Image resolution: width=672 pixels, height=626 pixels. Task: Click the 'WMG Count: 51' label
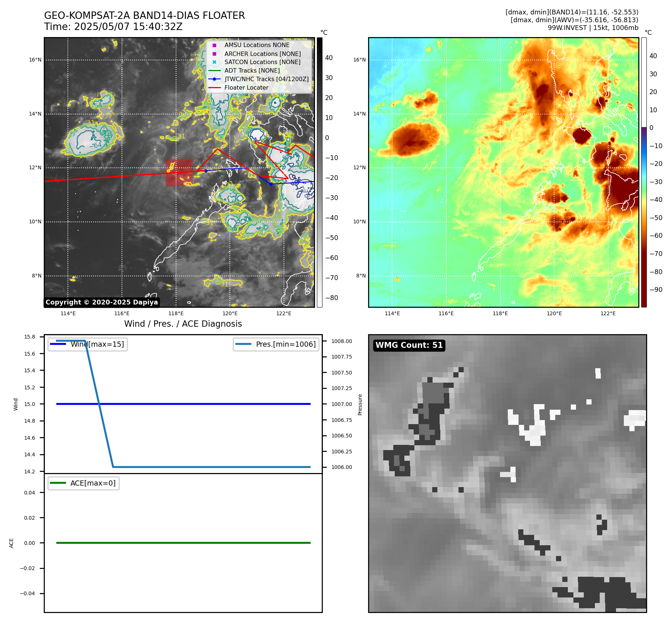409,345
